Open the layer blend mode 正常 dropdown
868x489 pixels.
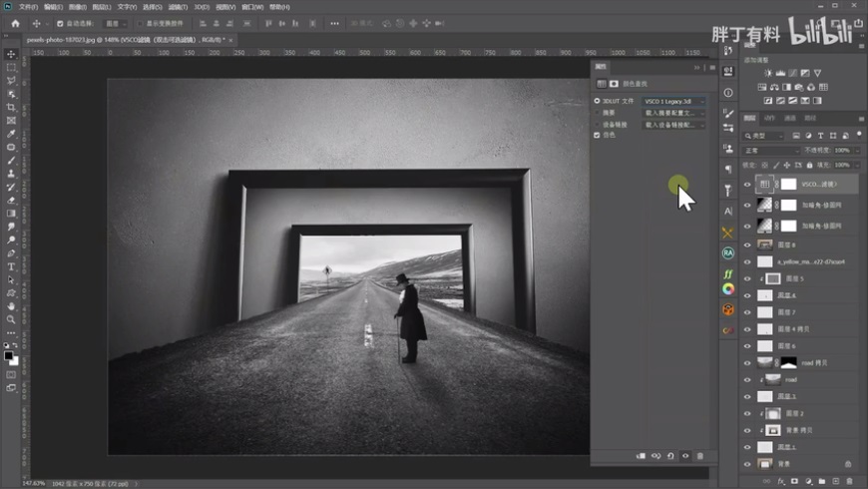771,150
